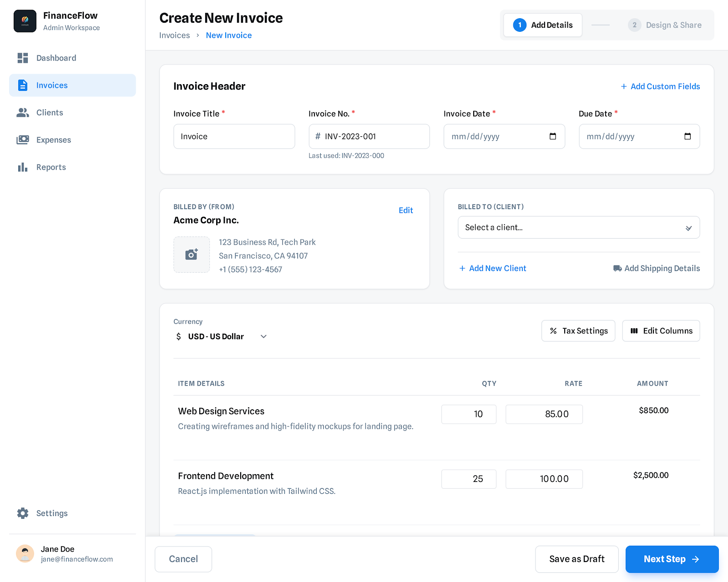Go to the Design & Share step
This screenshot has width=728, height=582.
pyautogui.click(x=665, y=25)
